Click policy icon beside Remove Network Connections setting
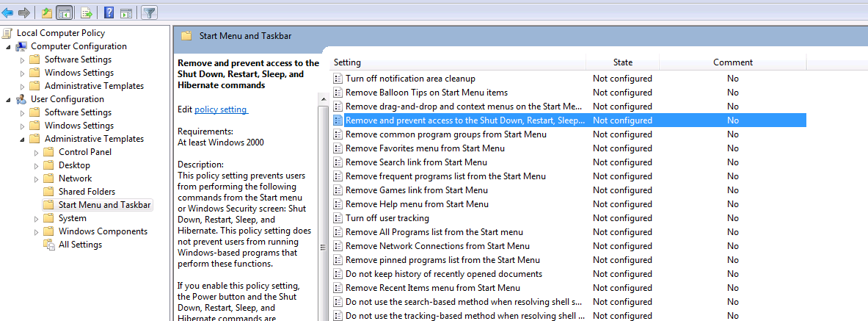The height and width of the screenshot is (321, 868). tap(338, 246)
